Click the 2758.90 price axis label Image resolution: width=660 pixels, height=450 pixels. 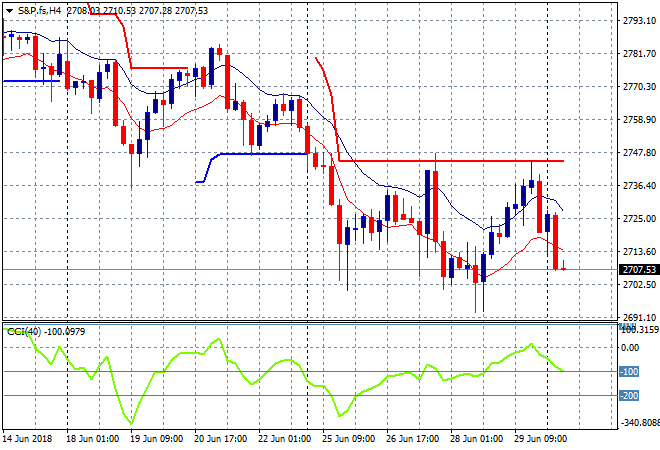pyautogui.click(x=639, y=120)
